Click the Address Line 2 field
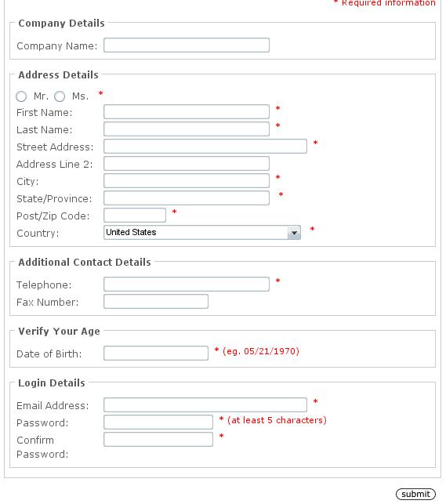 click(187, 163)
